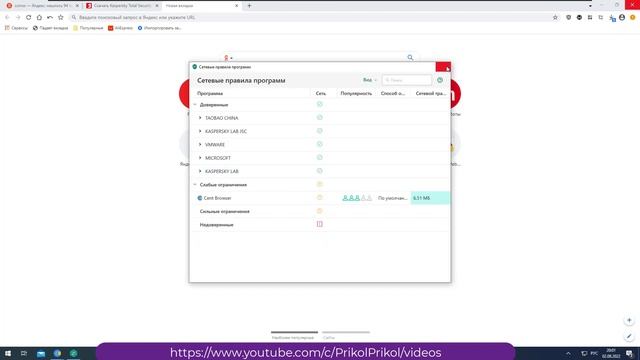Expand the MICROSOFT group
The width and height of the screenshot is (640, 360).
click(200, 158)
